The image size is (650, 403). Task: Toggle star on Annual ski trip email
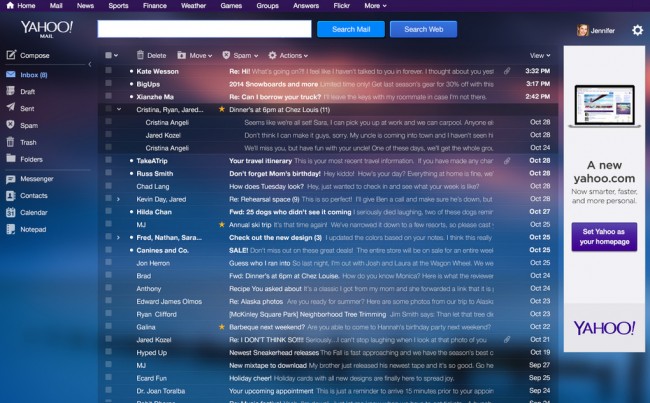[x=222, y=224]
